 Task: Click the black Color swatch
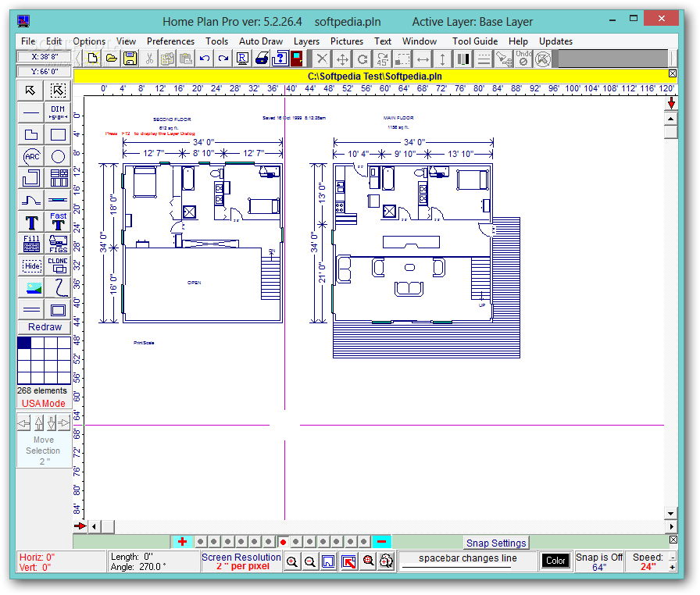555,560
